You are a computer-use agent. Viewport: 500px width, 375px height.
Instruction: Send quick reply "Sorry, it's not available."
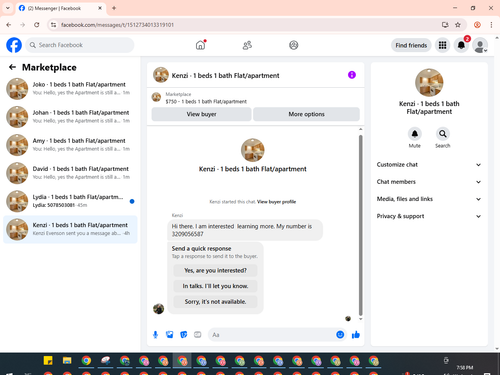[x=215, y=302]
